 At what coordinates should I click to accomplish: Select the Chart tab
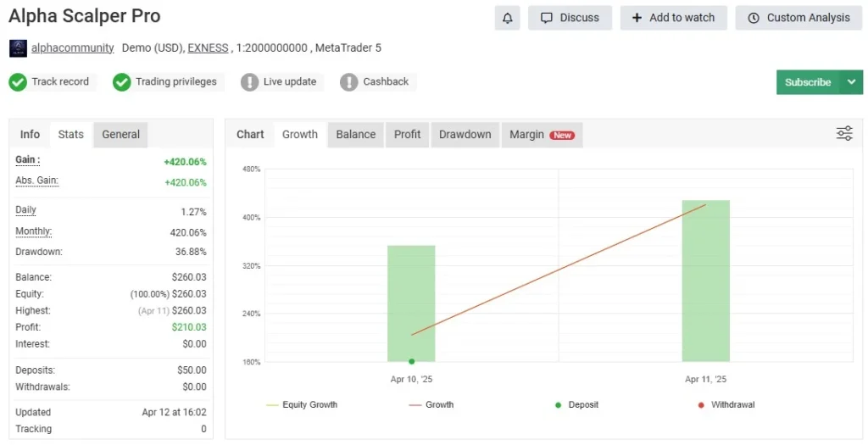point(250,135)
